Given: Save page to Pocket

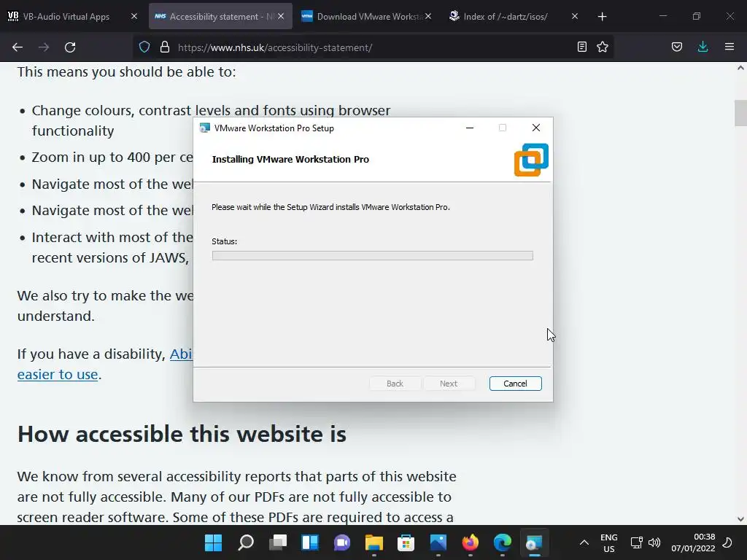Looking at the screenshot, I should point(677,47).
